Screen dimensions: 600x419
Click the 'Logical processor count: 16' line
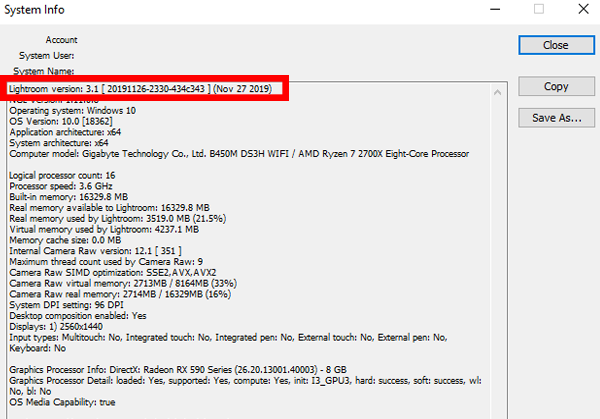62,175
